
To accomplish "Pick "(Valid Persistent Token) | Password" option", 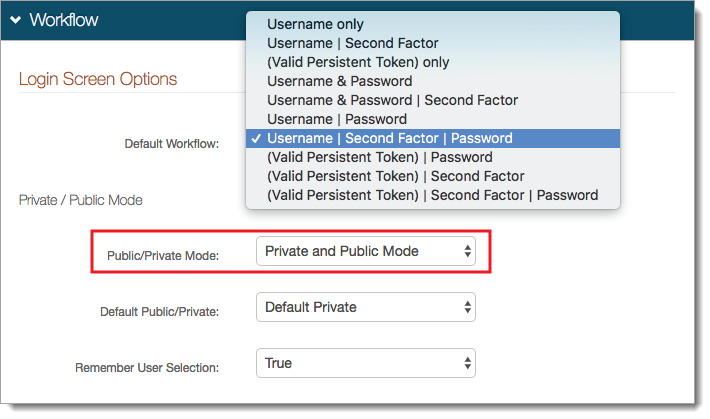I will click(379, 157).
